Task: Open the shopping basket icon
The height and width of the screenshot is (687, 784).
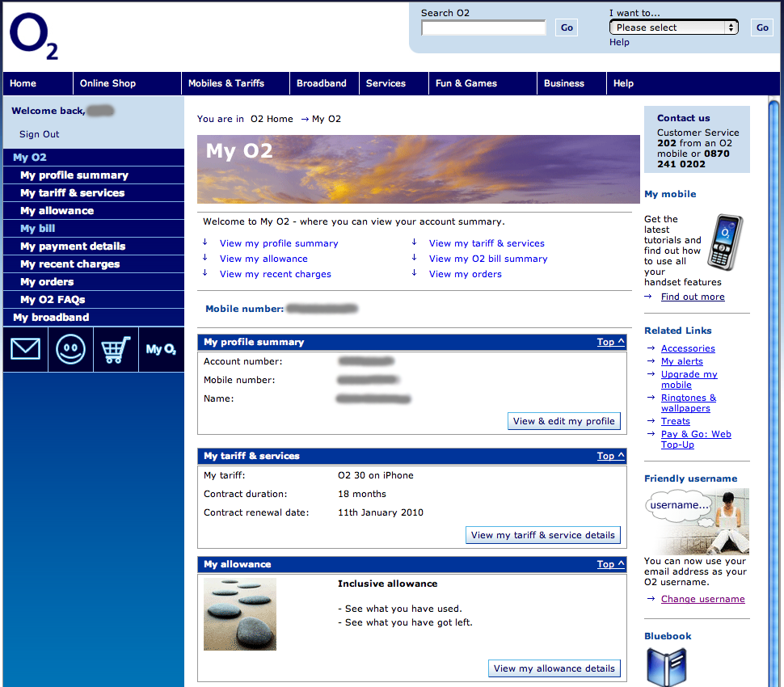Action: pyautogui.click(x=116, y=349)
